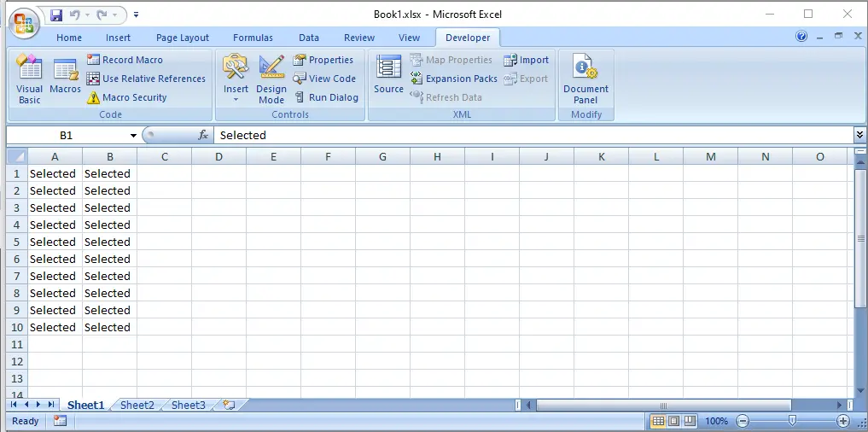Customize the Quick Access Toolbar dropdown
868x432 pixels.
pyautogui.click(x=137, y=15)
